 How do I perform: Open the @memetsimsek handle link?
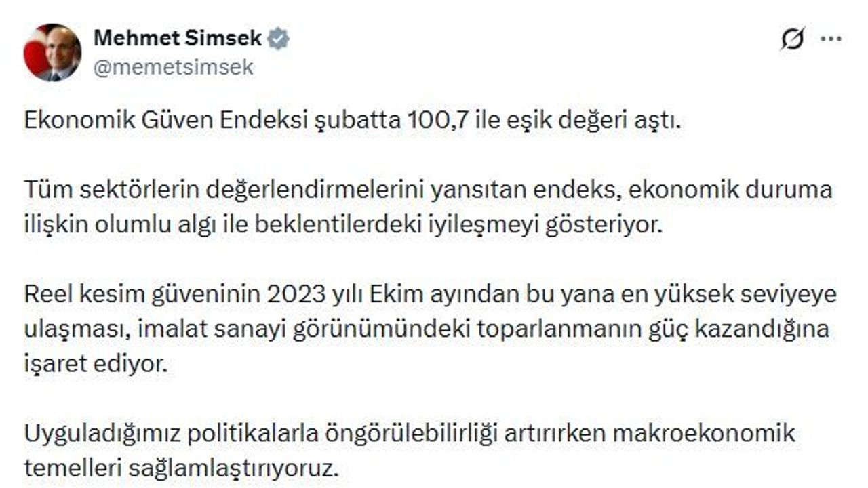tap(173, 67)
